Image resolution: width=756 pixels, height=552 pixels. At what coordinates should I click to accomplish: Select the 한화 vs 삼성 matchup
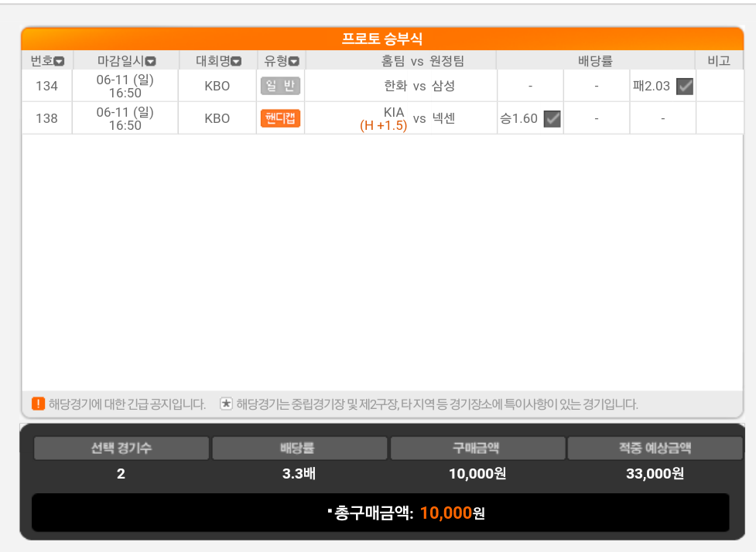(419, 86)
